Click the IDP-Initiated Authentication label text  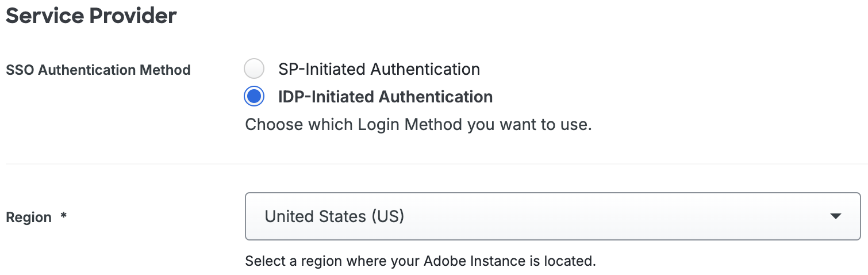(x=385, y=97)
